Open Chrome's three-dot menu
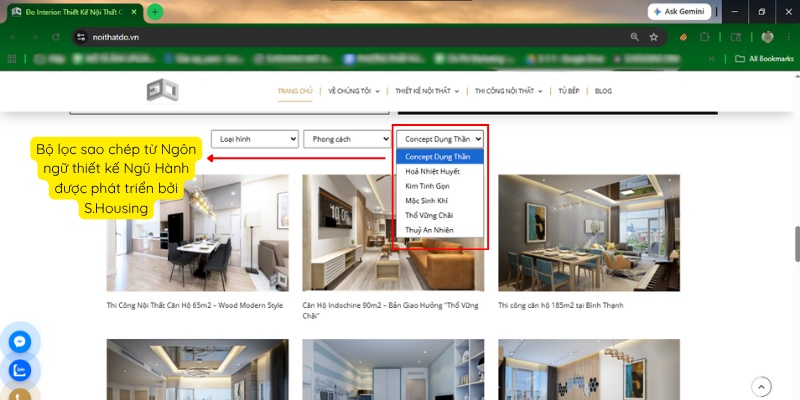Viewport: 800px width, 400px height. tap(789, 37)
